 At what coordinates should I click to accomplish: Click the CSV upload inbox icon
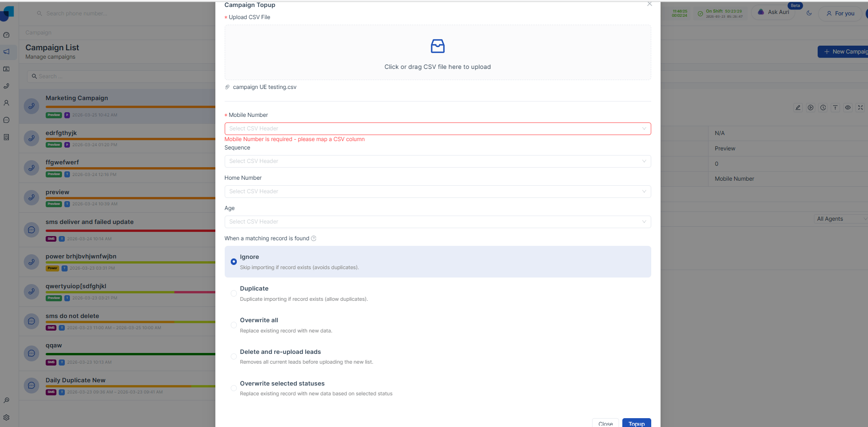[437, 46]
